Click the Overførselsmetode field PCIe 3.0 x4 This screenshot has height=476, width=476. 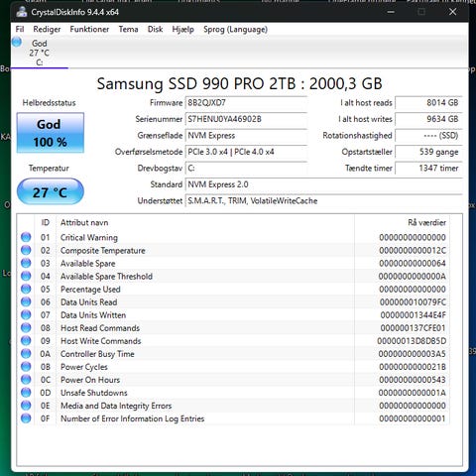(246, 152)
